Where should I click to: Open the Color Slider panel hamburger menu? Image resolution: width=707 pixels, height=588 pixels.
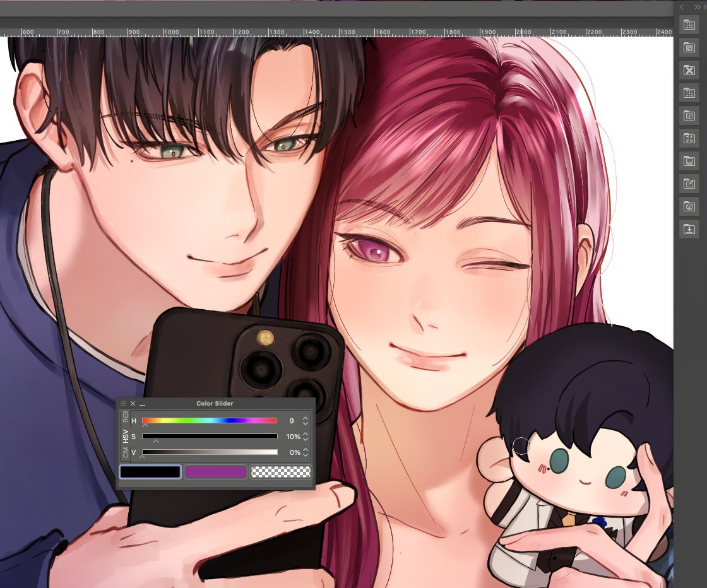pyautogui.click(x=123, y=403)
